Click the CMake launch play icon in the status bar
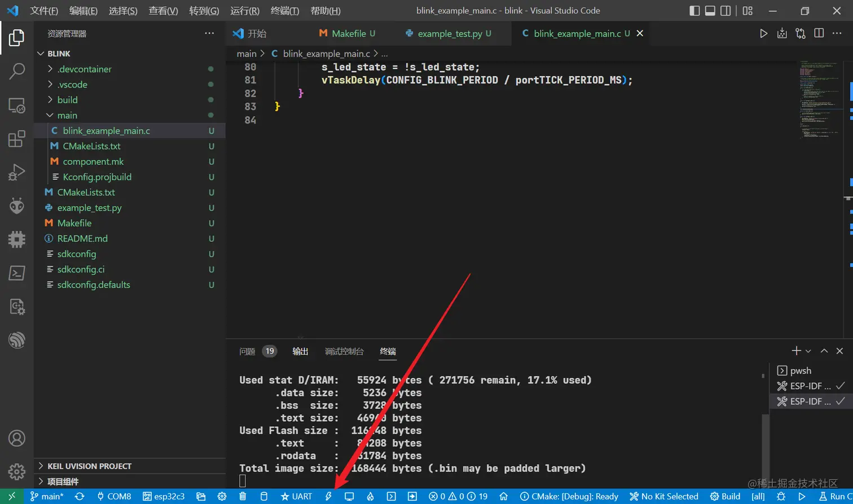 click(x=802, y=497)
